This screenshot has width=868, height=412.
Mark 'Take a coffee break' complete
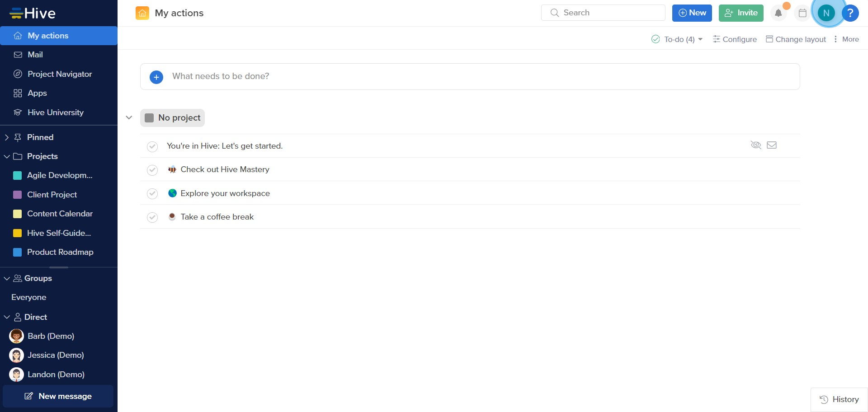[x=152, y=217]
